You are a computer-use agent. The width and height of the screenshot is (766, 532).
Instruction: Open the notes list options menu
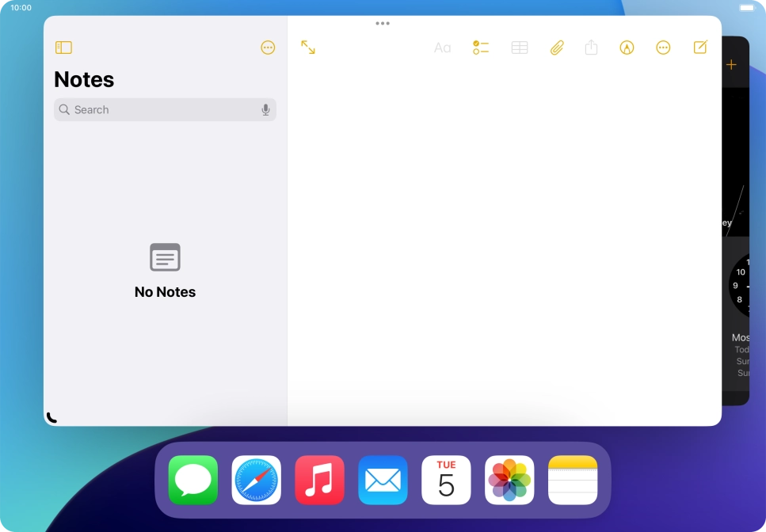[267, 47]
